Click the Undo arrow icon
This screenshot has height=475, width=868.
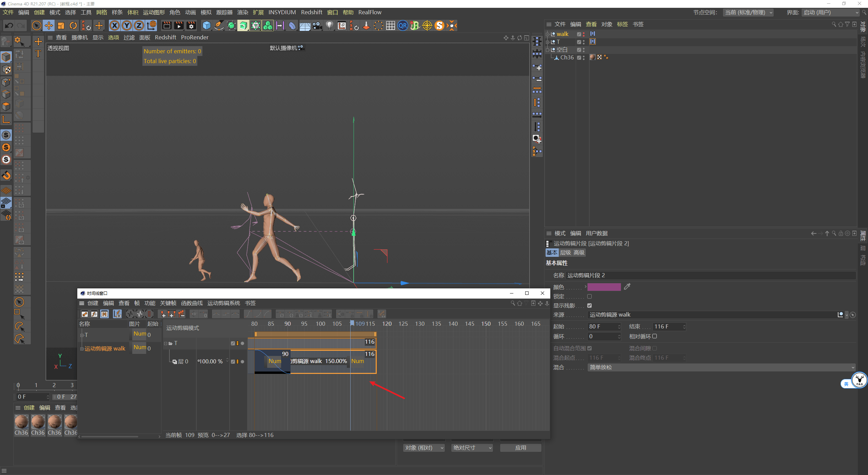[9, 25]
